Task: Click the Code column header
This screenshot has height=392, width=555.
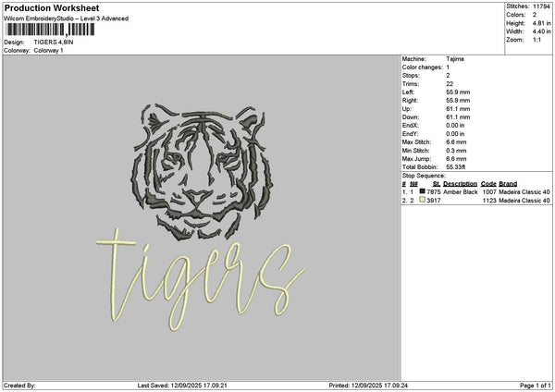Action: pyautogui.click(x=488, y=184)
